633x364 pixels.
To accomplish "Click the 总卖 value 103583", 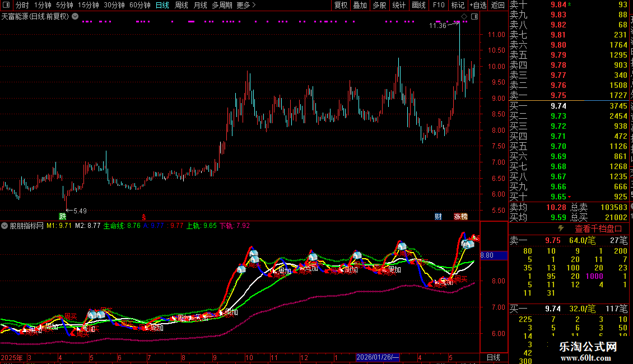I will pos(613,207).
